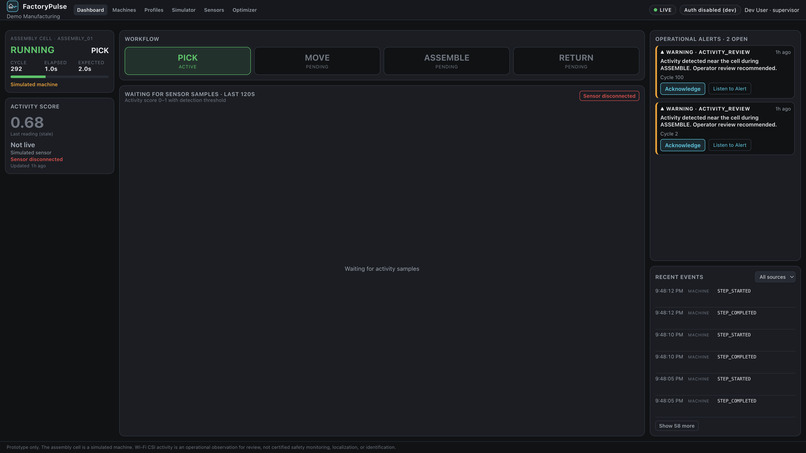The width and height of the screenshot is (806, 453).
Task: Click the Simulated machine label
Action: (x=34, y=84)
